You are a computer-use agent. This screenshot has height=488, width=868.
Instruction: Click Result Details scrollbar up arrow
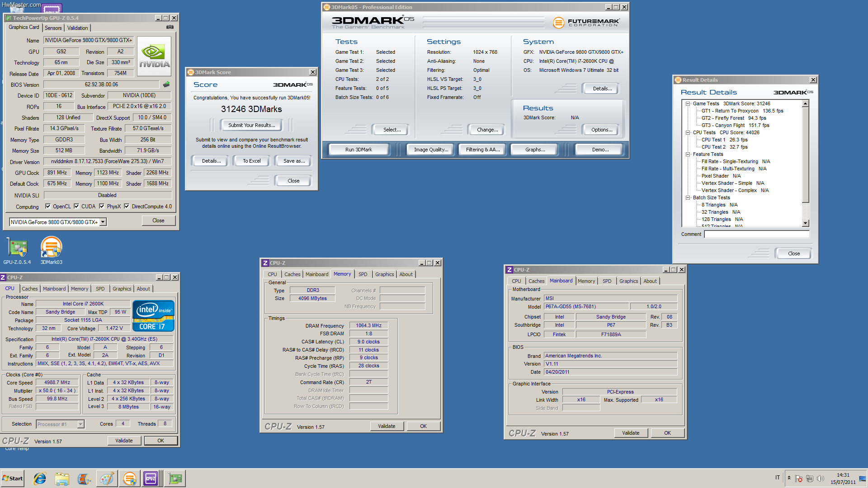click(806, 104)
